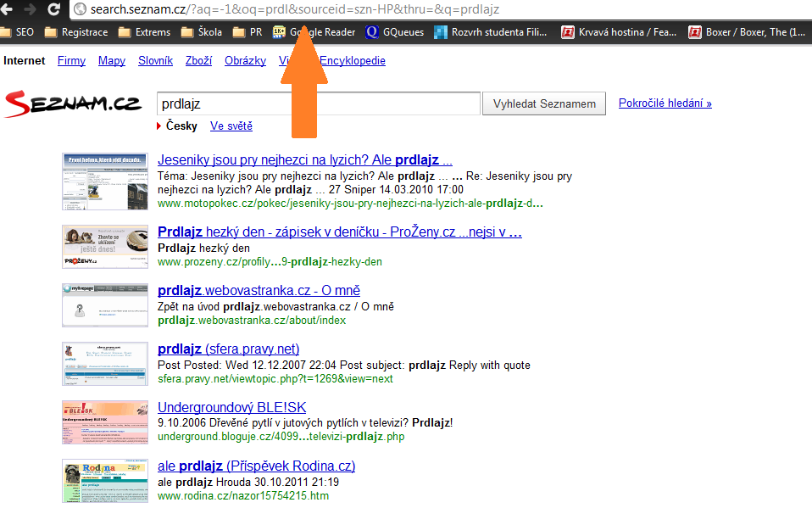Click the green www.prozeny.cz result URL
Viewport: 812px width, 508px height.
(270, 262)
